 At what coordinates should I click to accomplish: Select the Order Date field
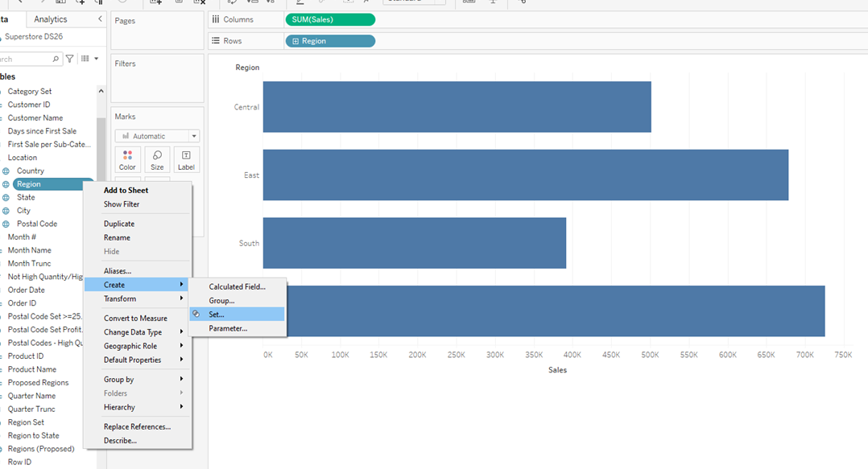[x=26, y=290]
